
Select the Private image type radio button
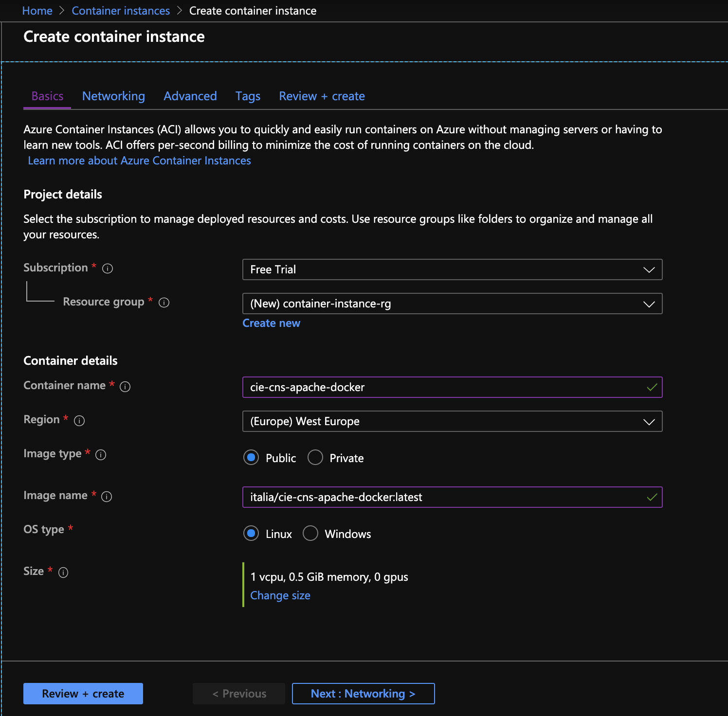click(x=315, y=457)
